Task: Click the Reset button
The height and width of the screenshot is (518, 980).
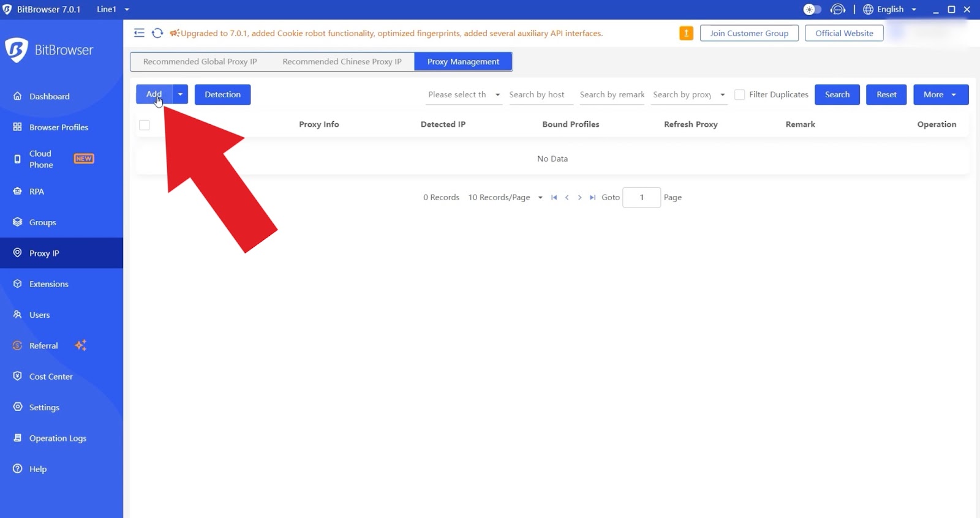Action: [886, 94]
